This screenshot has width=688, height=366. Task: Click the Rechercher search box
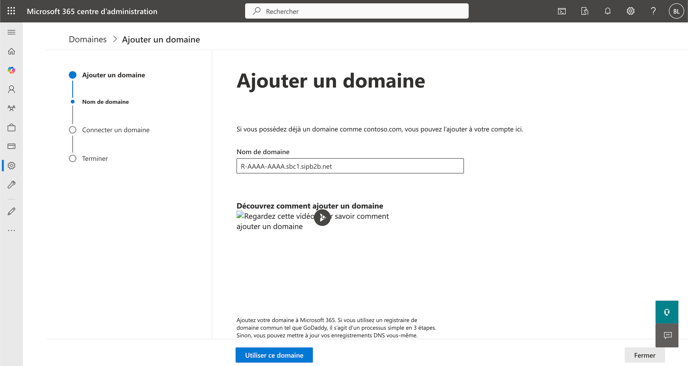click(x=357, y=11)
